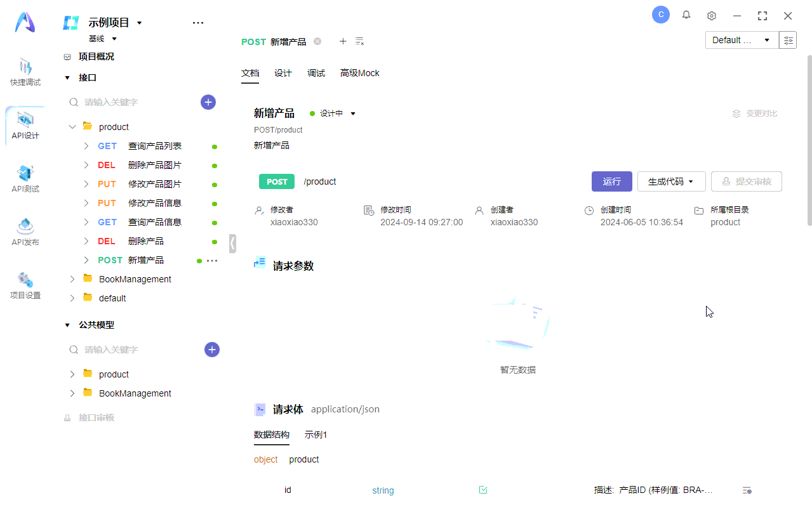Click 项目概况 project overview icon

coord(67,56)
